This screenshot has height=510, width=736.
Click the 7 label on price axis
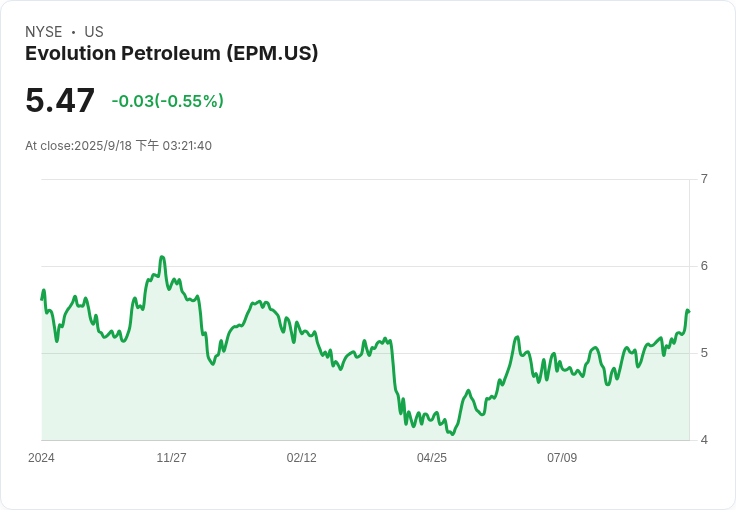704,179
